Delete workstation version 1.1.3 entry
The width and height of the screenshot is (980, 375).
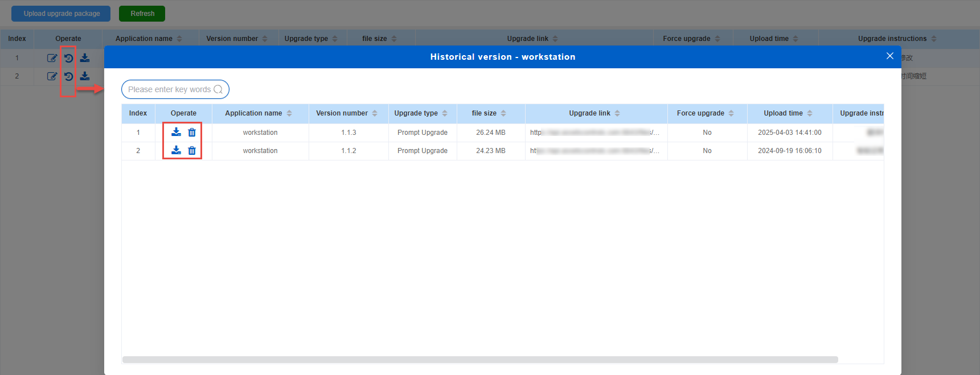pyautogui.click(x=192, y=132)
